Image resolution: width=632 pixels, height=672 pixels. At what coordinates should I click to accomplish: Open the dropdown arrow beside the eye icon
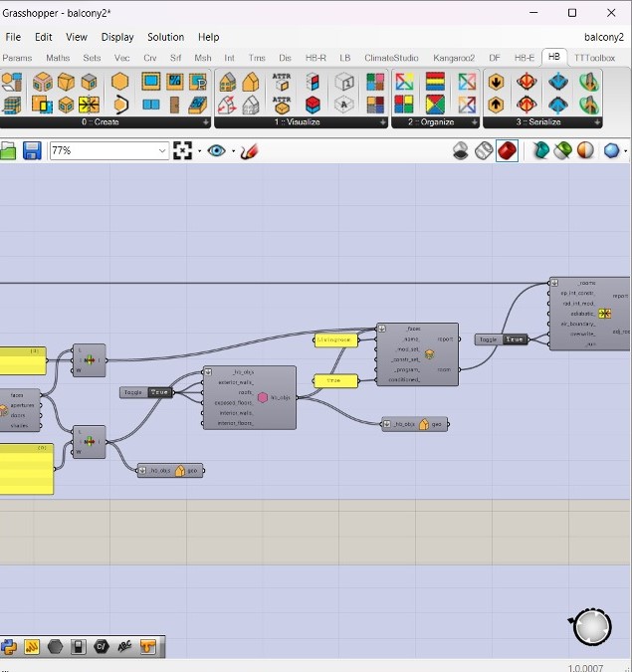[234, 151]
